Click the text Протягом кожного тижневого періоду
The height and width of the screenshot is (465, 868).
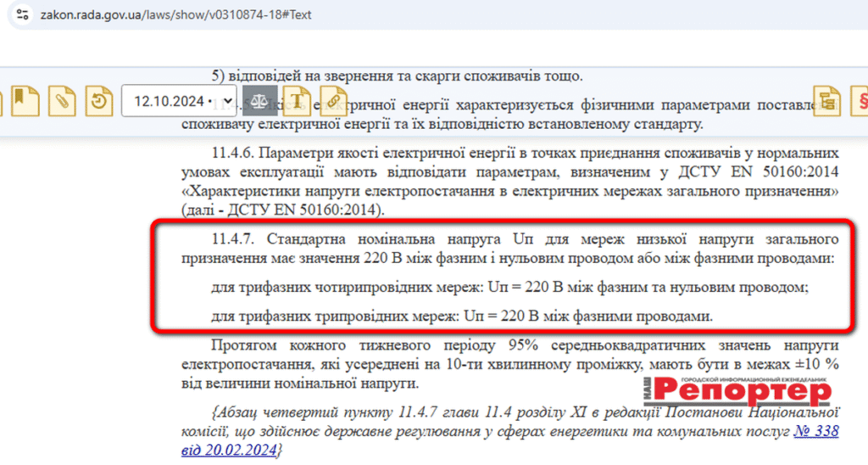[x=353, y=345]
